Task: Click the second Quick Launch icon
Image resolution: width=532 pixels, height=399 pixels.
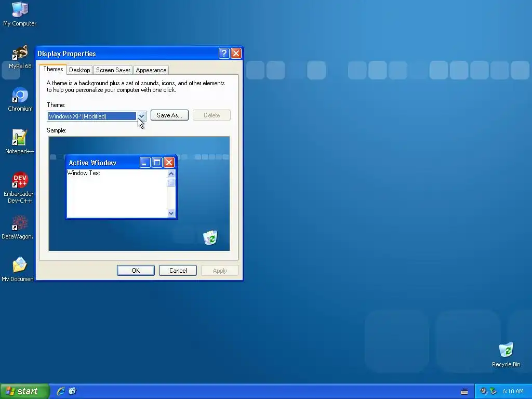Action: pyautogui.click(x=72, y=391)
